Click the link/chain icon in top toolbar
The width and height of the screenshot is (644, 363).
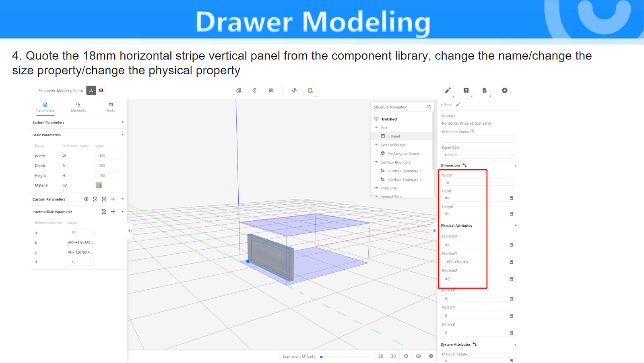(255, 90)
